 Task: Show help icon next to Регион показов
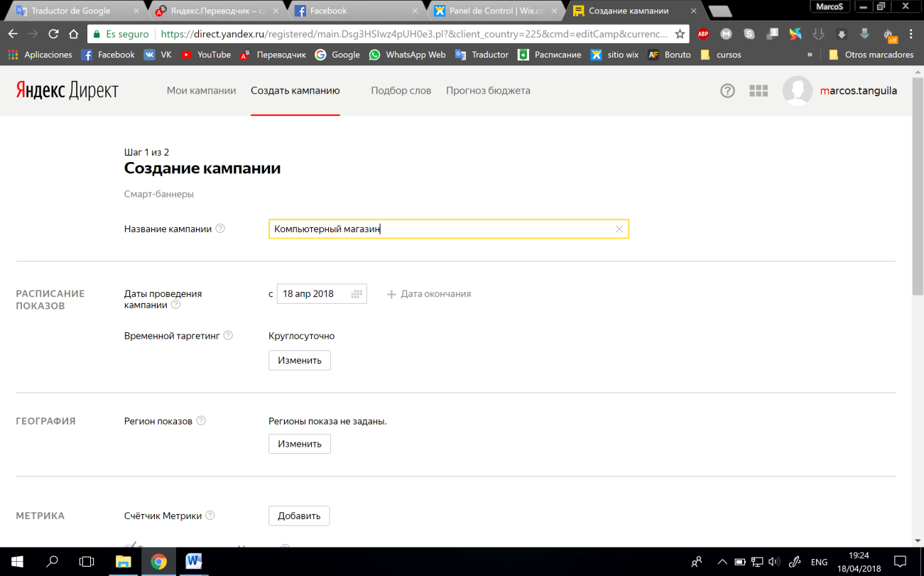[x=201, y=420]
